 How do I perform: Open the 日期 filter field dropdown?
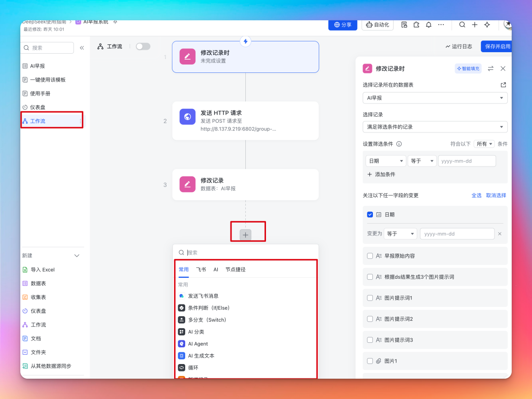coord(386,161)
